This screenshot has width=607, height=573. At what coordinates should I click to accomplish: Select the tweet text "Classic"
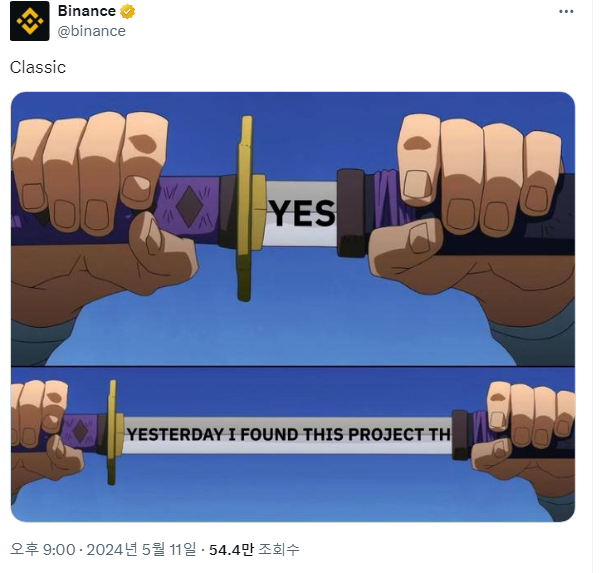38,67
